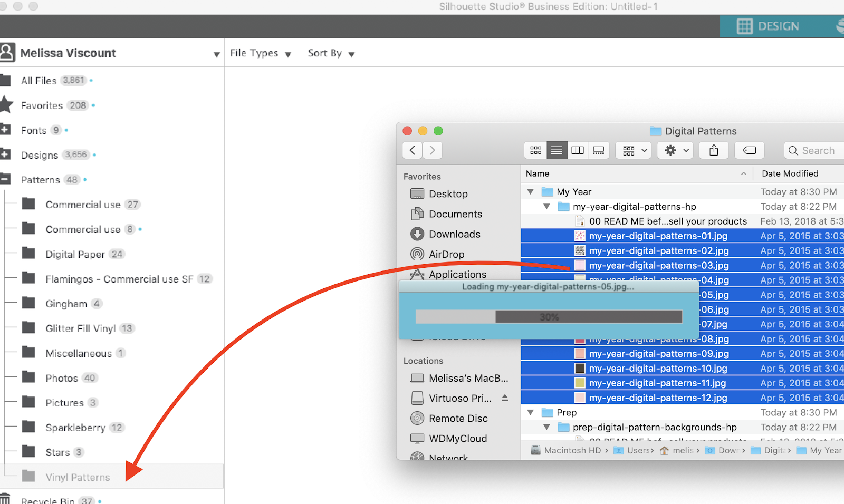The width and height of the screenshot is (844, 504).
Task: Go back in the Finder window
Action: pos(413,150)
